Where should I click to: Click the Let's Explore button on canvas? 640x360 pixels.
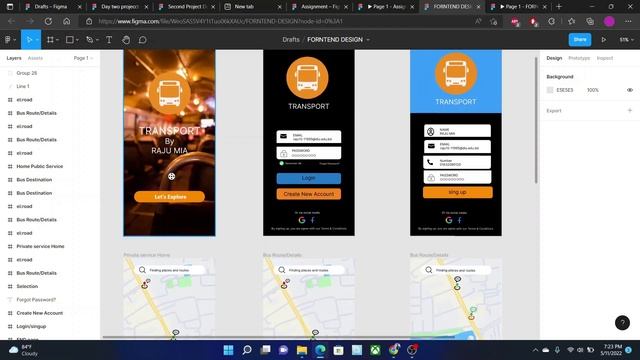pyautogui.click(x=169, y=197)
